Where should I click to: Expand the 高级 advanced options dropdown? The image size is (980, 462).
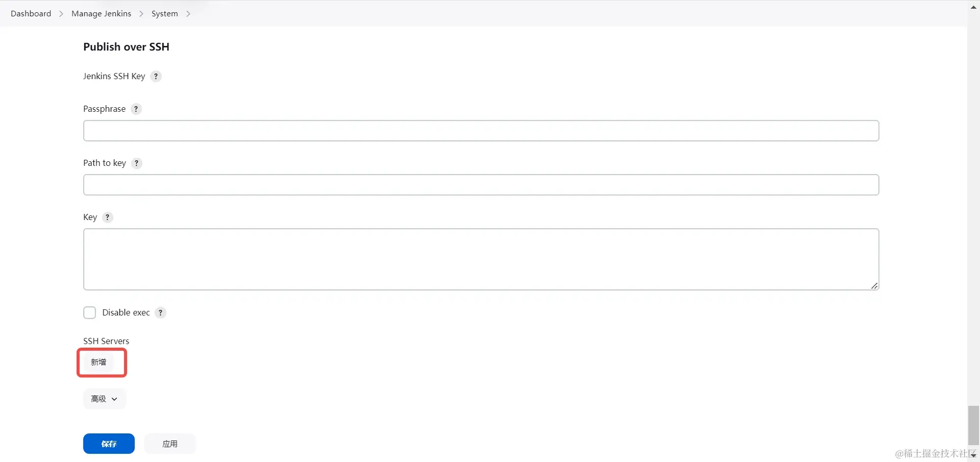104,399
